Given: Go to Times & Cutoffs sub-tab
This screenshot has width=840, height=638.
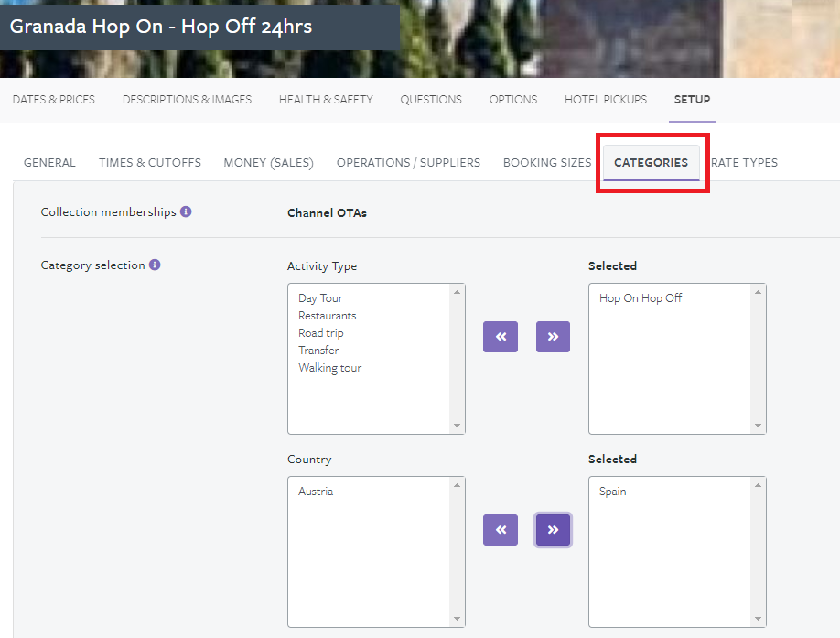Looking at the screenshot, I should tap(150, 163).
